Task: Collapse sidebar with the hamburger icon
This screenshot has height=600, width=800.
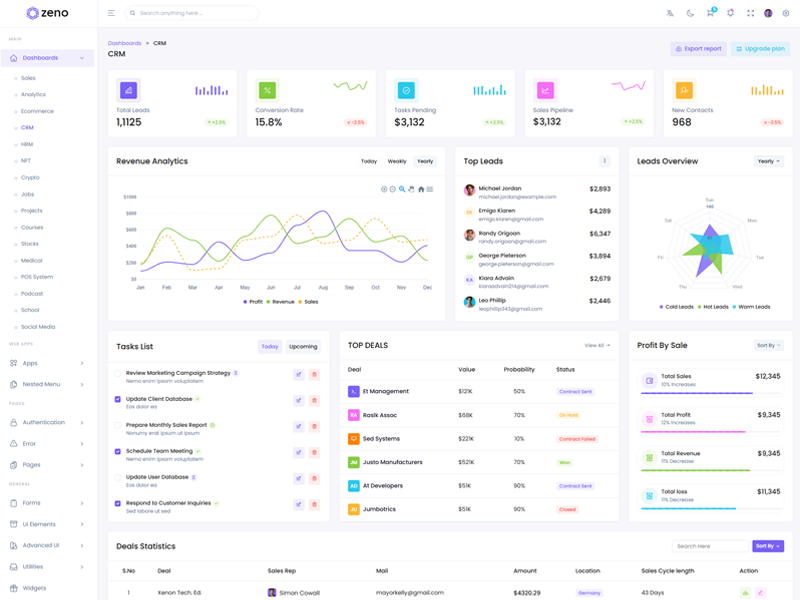Action: 111,13
